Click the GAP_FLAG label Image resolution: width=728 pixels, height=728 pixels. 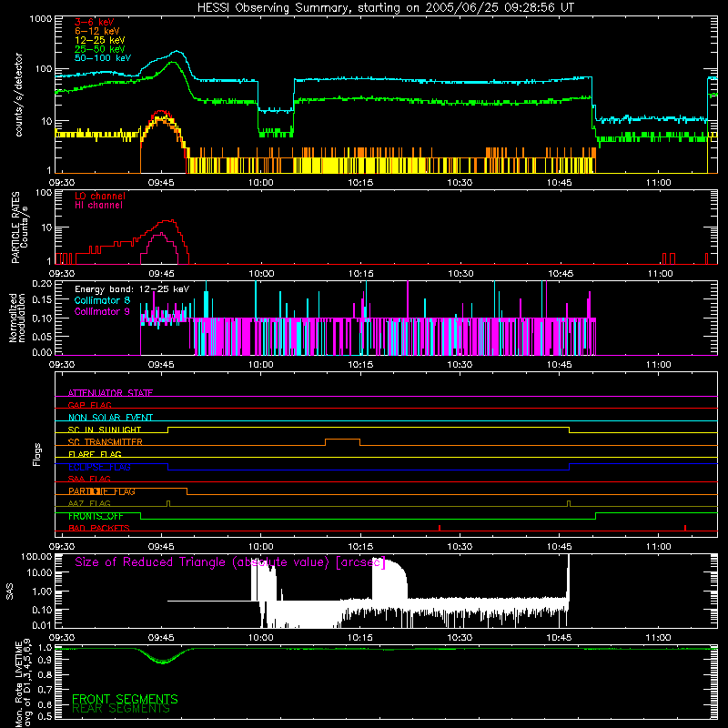[x=89, y=405]
